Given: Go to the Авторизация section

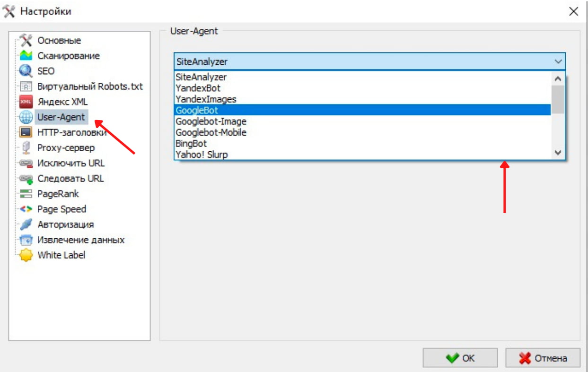Looking at the screenshot, I should (x=66, y=225).
